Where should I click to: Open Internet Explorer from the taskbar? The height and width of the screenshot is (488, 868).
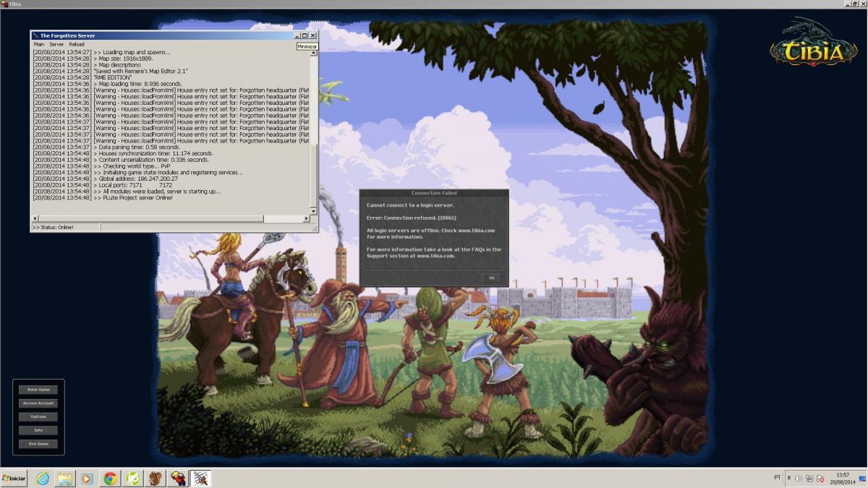(43, 479)
